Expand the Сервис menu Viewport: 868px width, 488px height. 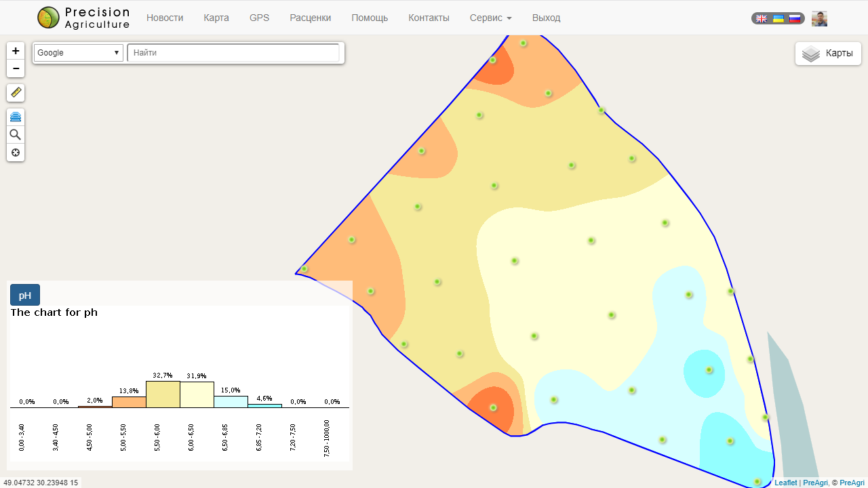[490, 18]
